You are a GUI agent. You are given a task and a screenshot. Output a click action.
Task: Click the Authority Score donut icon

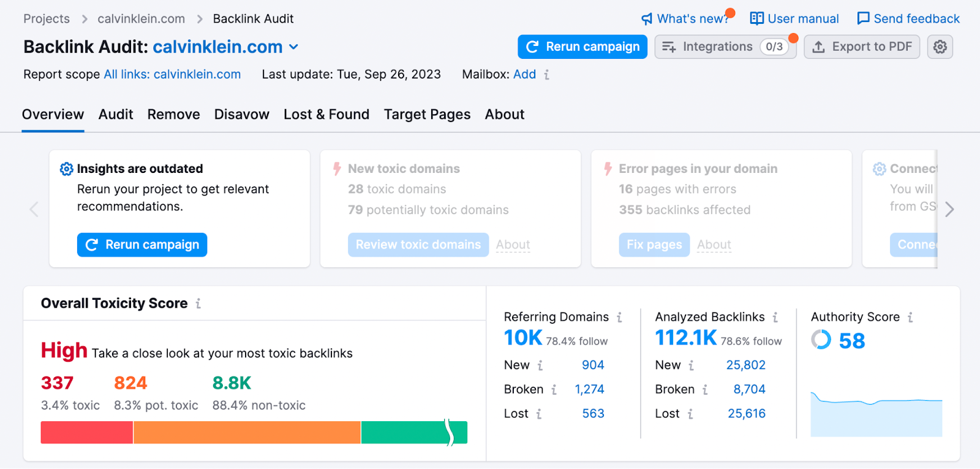click(x=821, y=340)
